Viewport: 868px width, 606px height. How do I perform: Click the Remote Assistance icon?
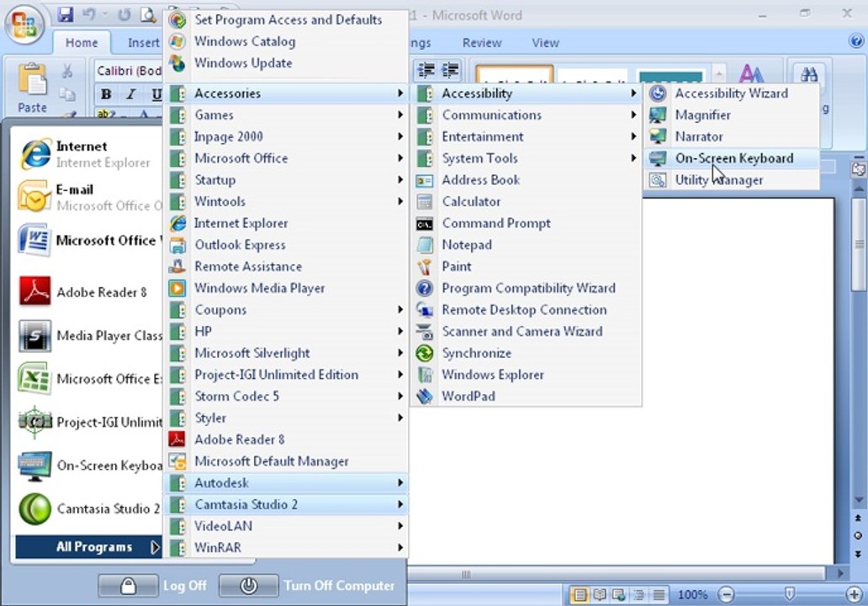177,267
